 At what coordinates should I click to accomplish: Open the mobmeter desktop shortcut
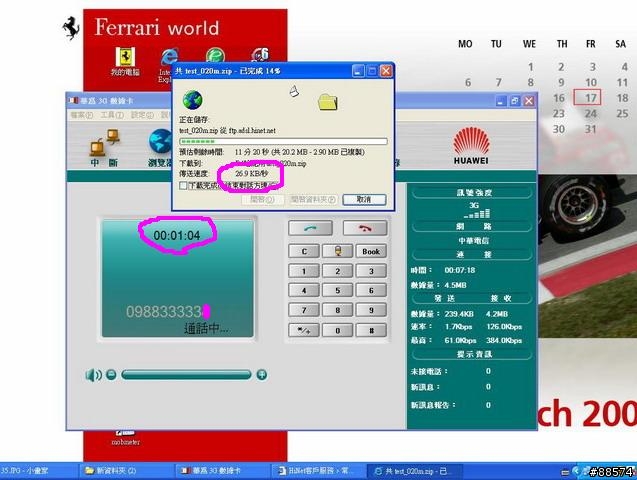[125, 439]
